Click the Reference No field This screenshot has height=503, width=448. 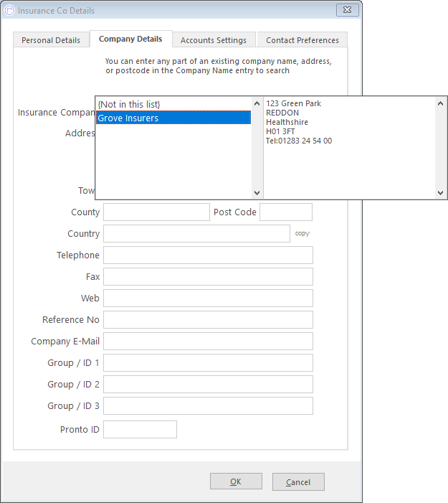(x=208, y=319)
